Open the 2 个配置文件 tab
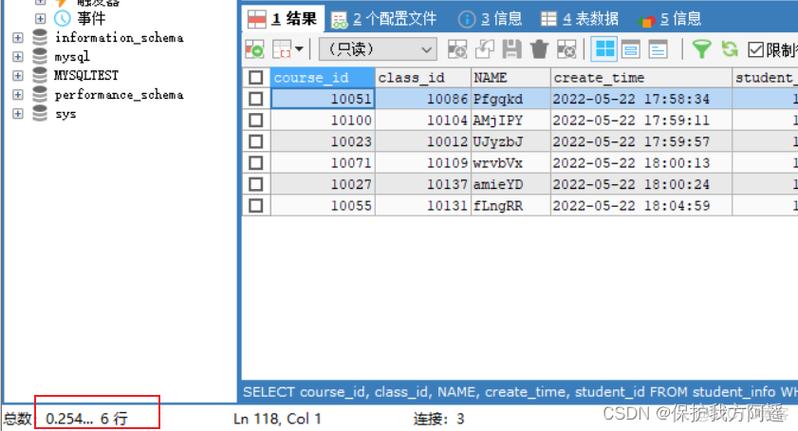 (384, 19)
